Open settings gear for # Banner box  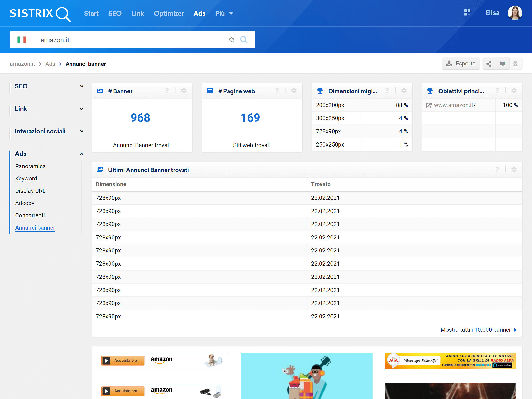pyautogui.click(x=184, y=91)
